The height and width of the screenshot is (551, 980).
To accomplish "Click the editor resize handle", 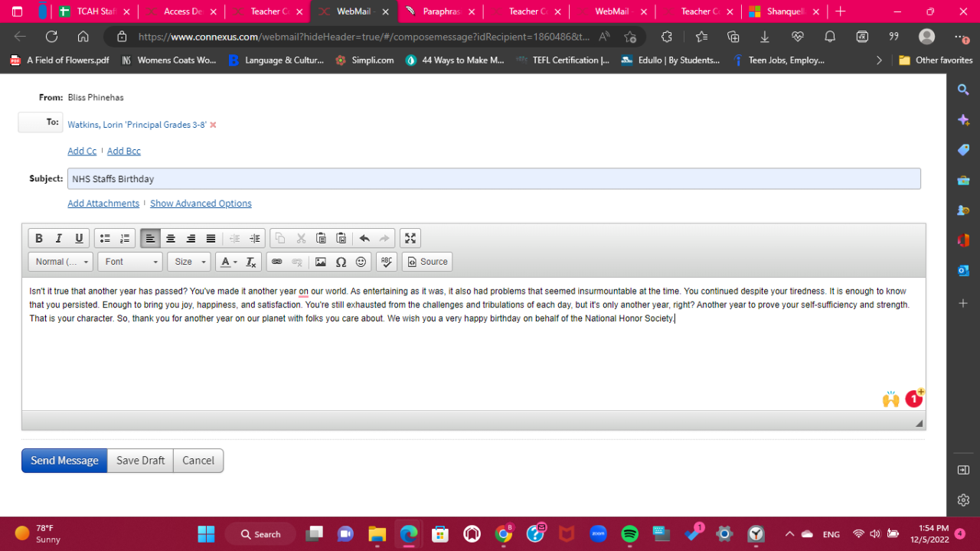I will coord(919,423).
